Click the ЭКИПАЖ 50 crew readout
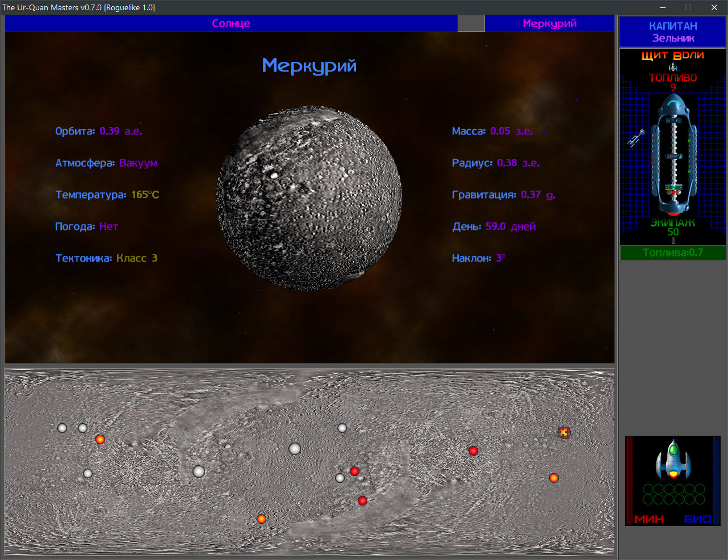728x560 pixels. pos(673,227)
